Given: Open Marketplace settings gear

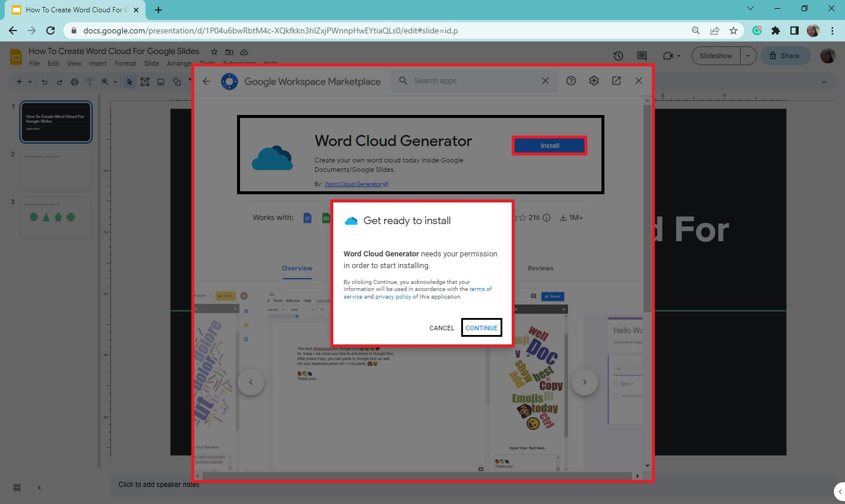Looking at the screenshot, I should pos(594,81).
